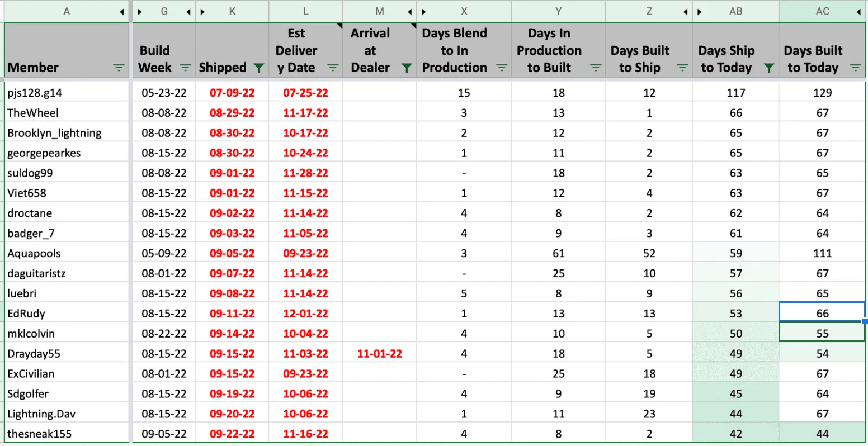This screenshot has width=868, height=446.
Task: Select member cell Aquapools
Action: pos(67,254)
